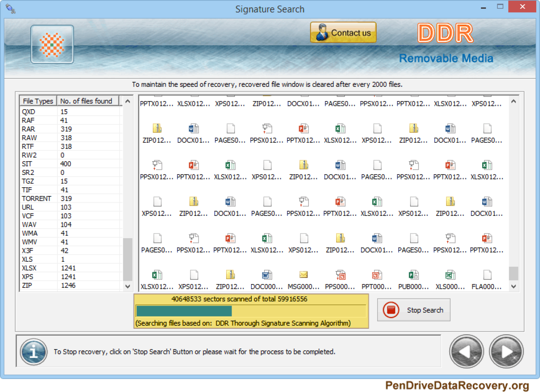540x392 pixels.
Task: Pick the FLA000 recovered file icon
Action: tap(487, 275)
